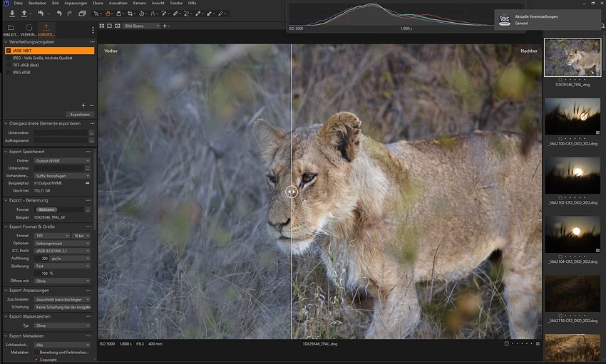The width and height of the screenshot is (606, 364).
Task: Open the Kamera menu
Action: tap(139, 3)
